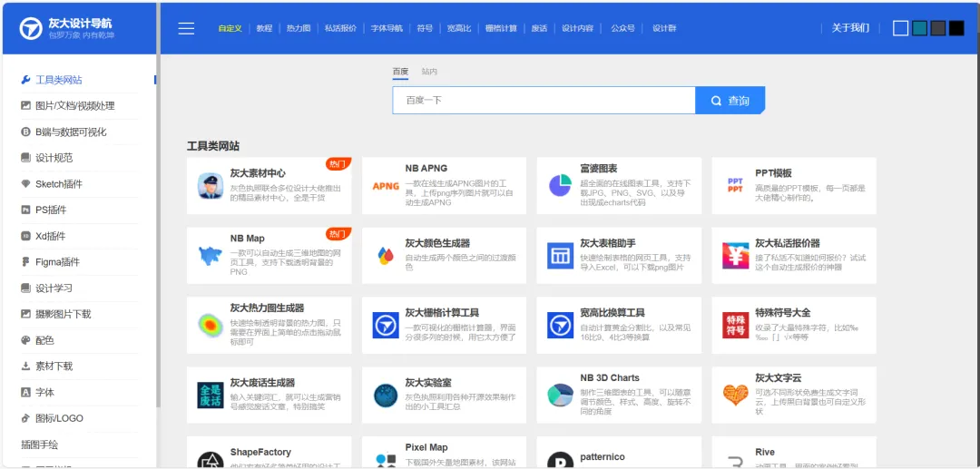Select the blue theme color swatch

click(x=901, y=28)
